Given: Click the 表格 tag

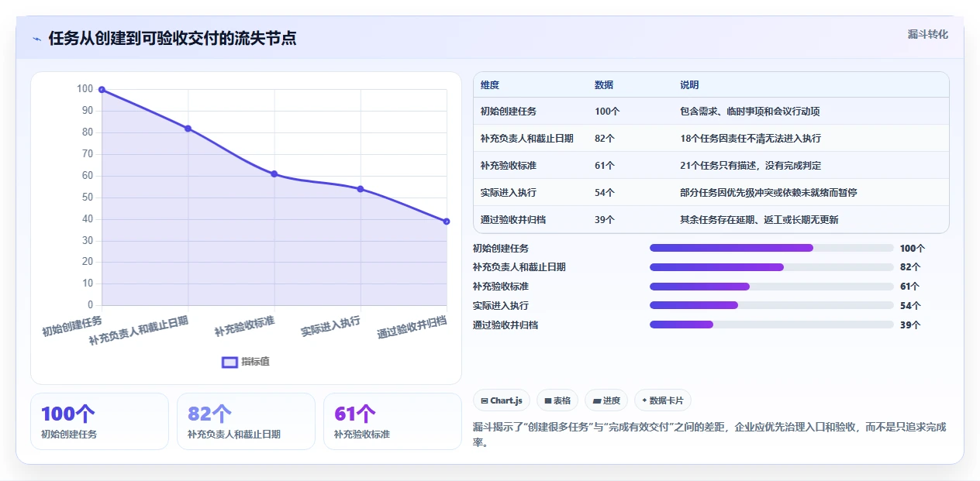Looking at the screenshot, I should click(x=557, y=400).
